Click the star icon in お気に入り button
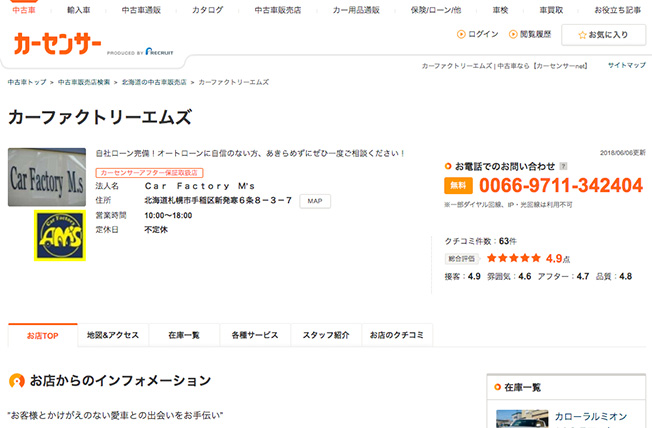Viewport: 652px width, 428px height. point(582,35)
